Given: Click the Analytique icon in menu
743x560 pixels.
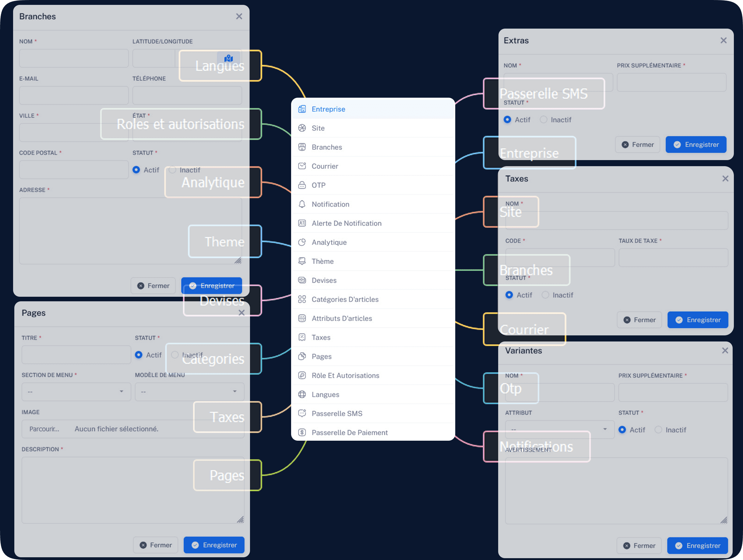Looking at the screenshot, I should coord(302,242).
